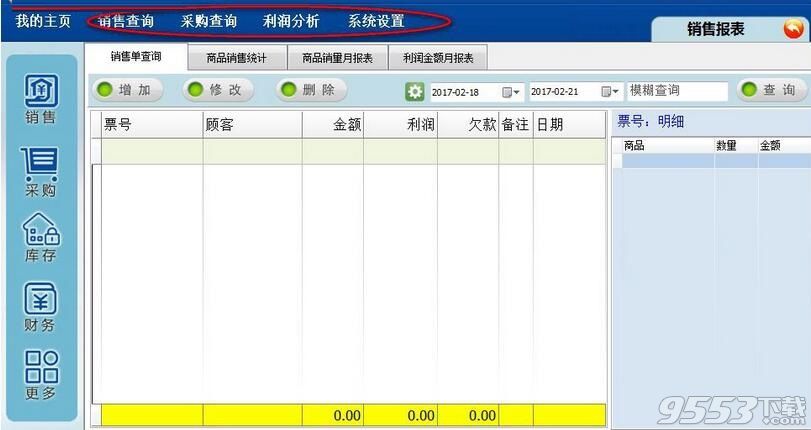Image resolution: width=811 pixels, height=430 pixels.
Task: Open the 更多 more modules icon
Action: click(x=41, y=375)
